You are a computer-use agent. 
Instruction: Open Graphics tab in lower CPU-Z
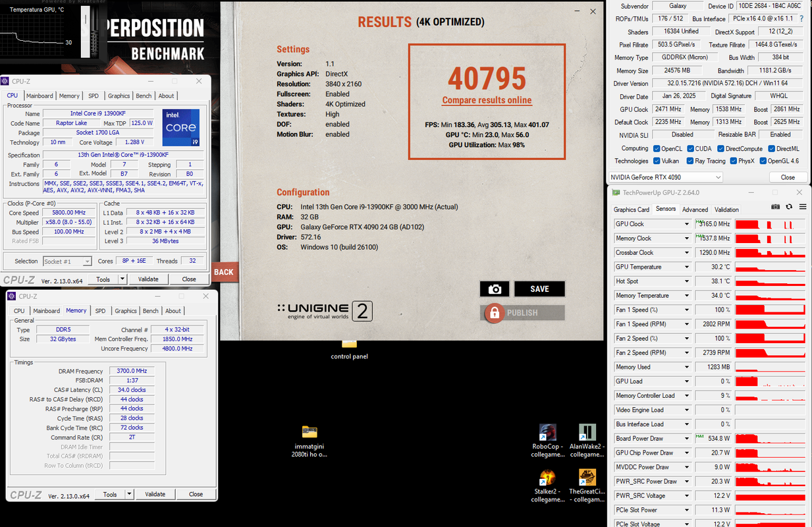(125, 311)
